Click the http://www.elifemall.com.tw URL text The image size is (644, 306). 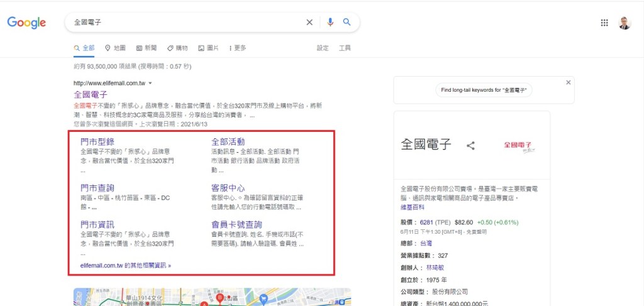[x=109, y=84]
